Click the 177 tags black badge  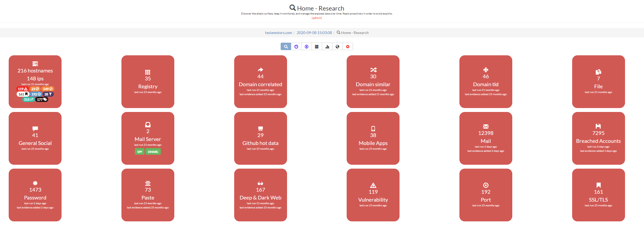pos(42,100)
